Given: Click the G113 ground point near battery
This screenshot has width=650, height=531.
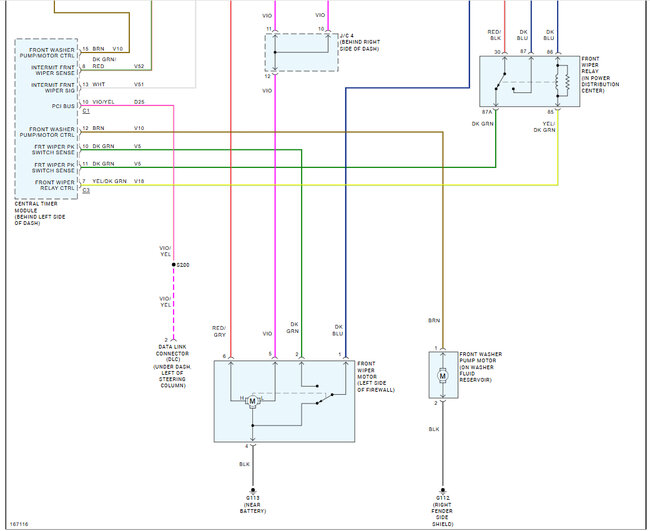Looking at the screenshot, I should tap(252, 490).
